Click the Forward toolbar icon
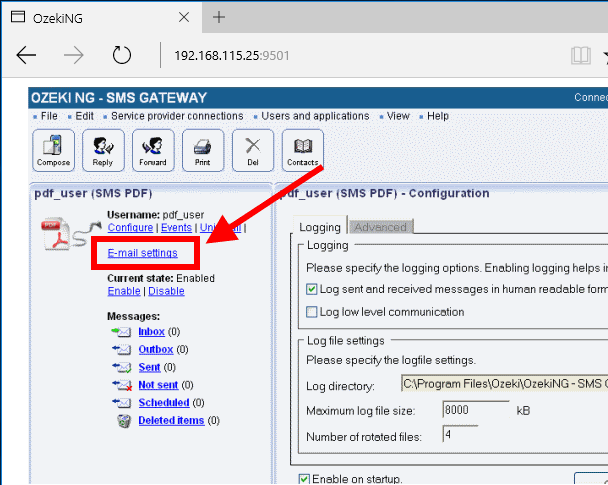The width and height of the screenshot is (608, 485). coord(153,150)
